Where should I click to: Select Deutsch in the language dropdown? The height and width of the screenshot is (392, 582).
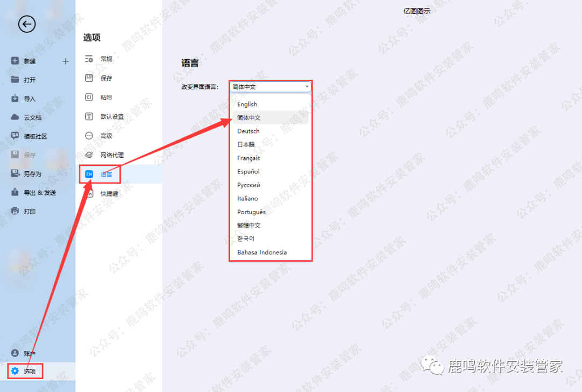(248, 131)
